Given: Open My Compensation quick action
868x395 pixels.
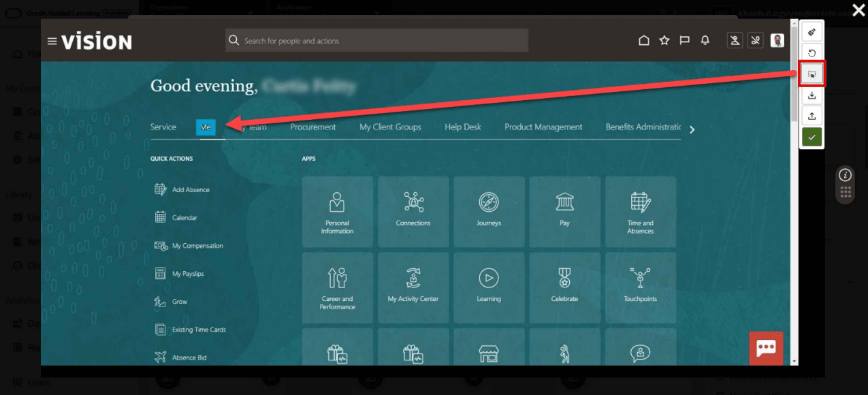Looking at the screenshot, I should pos(189,245).
